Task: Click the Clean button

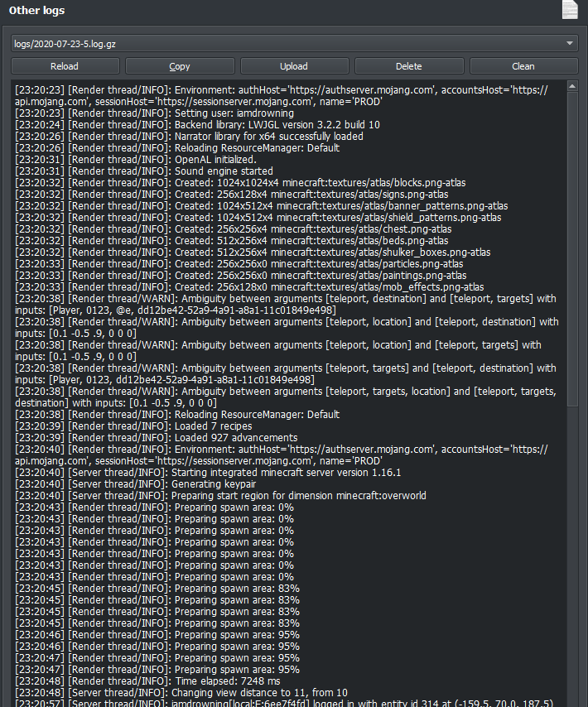Action: [523, 65]
